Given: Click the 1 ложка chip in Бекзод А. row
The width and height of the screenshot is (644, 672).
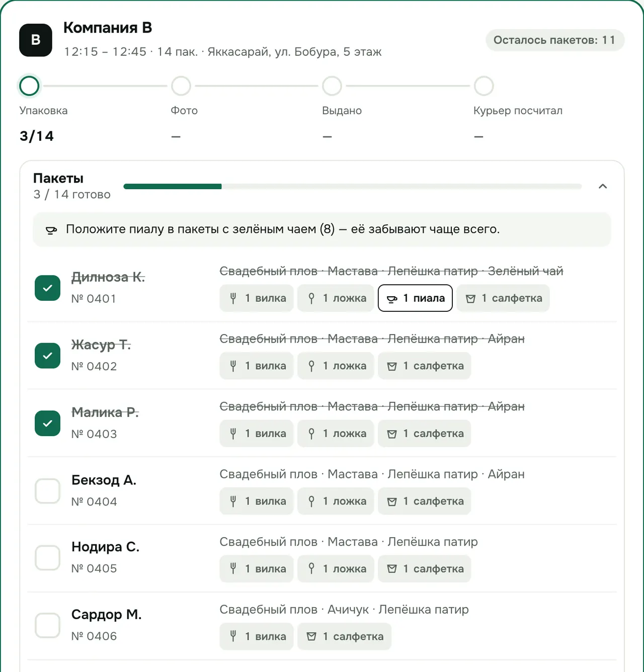Looking at the screenshot, I should (x=336, y=501).
